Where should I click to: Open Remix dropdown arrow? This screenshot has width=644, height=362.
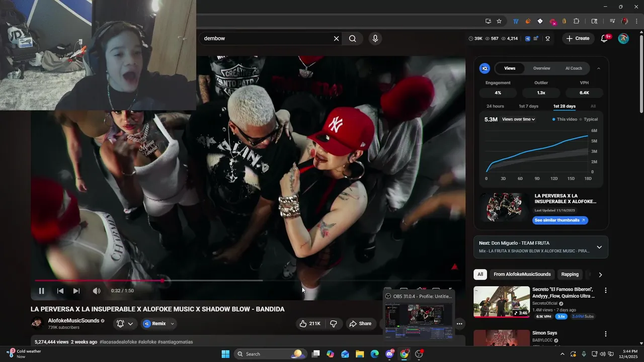[173, 324]
